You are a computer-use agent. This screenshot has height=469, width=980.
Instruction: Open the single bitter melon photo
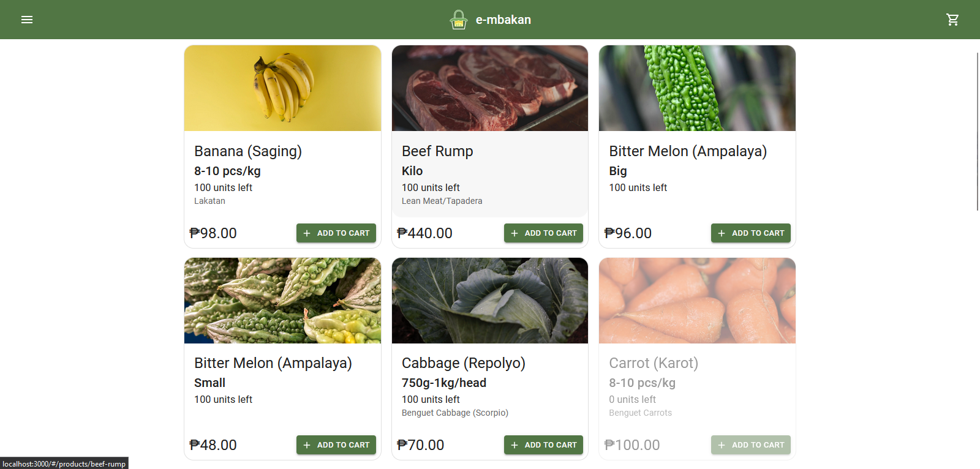(697, 88)
